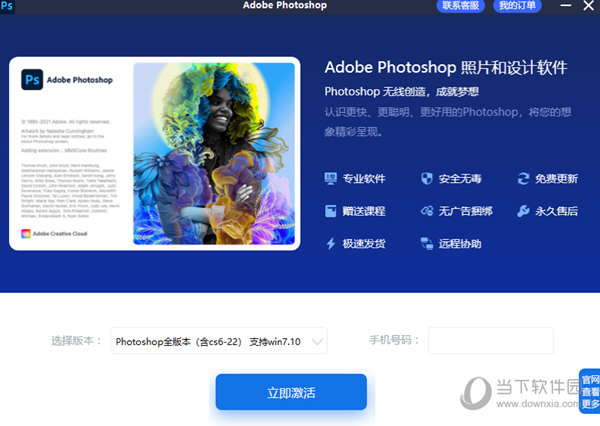Viewport: 600px width, 426px height.
Task: Click the 官网查看更多 side button
Action: click(x=590, y=391)
